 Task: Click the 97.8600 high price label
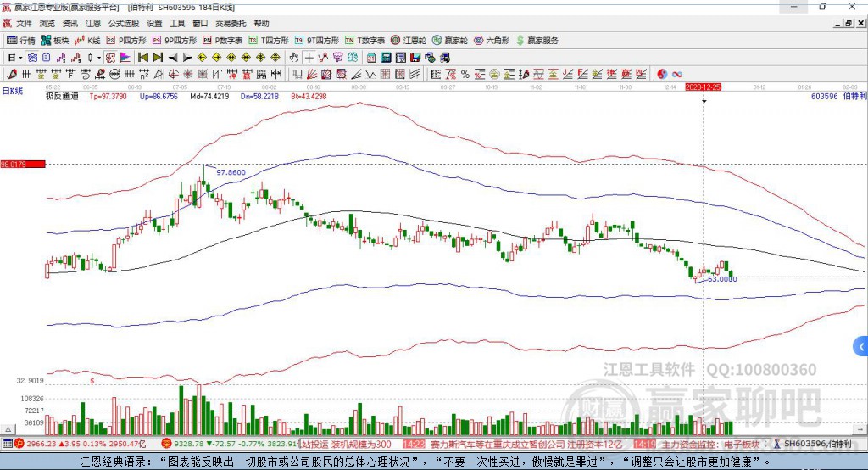coord(231,172)
